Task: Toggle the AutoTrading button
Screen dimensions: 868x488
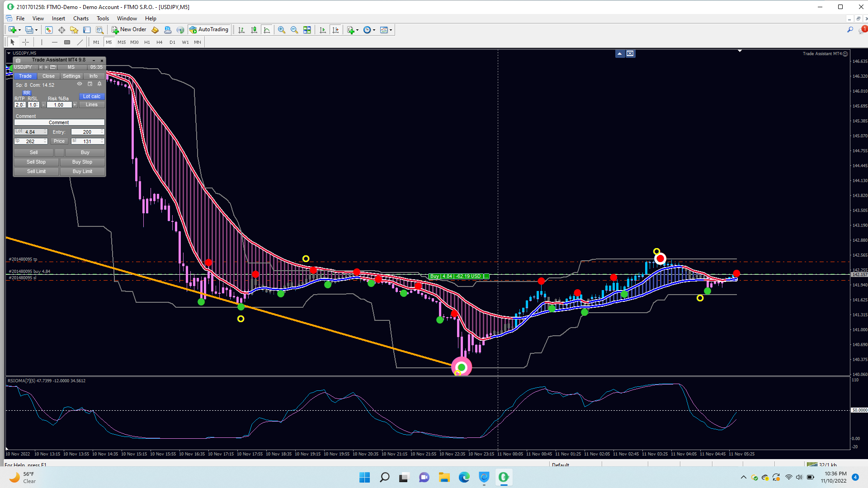Action: [209, 30]
